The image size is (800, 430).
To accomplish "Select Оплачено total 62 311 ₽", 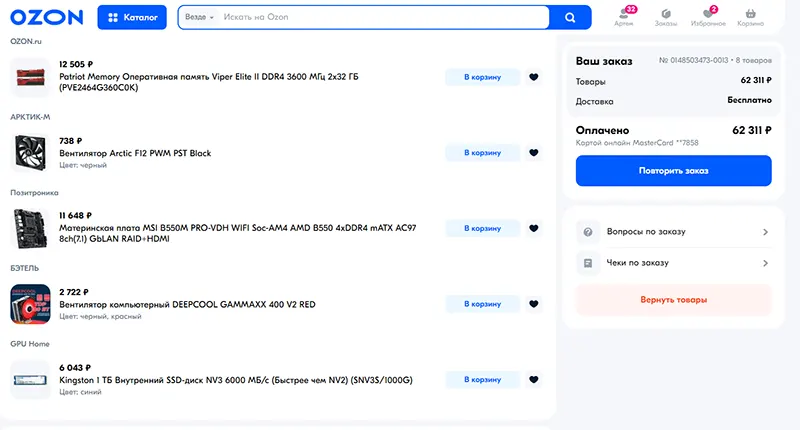I will pos(752,130).
